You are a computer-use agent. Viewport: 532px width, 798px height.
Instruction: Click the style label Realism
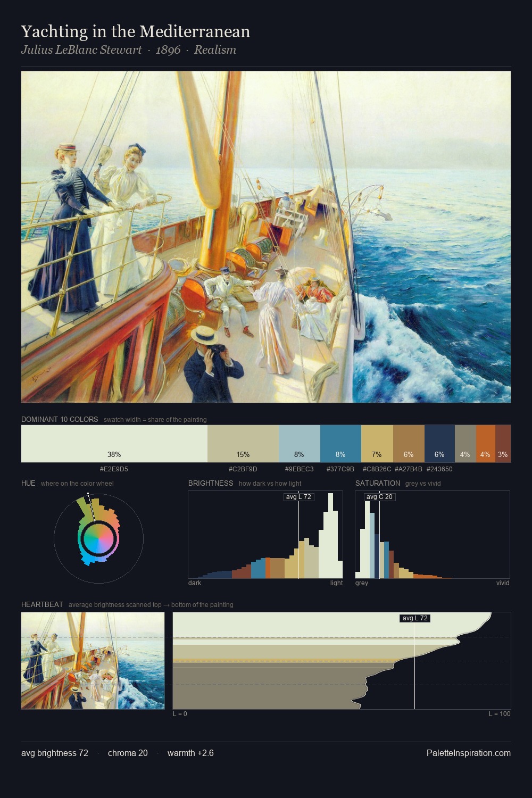[215, 50]
